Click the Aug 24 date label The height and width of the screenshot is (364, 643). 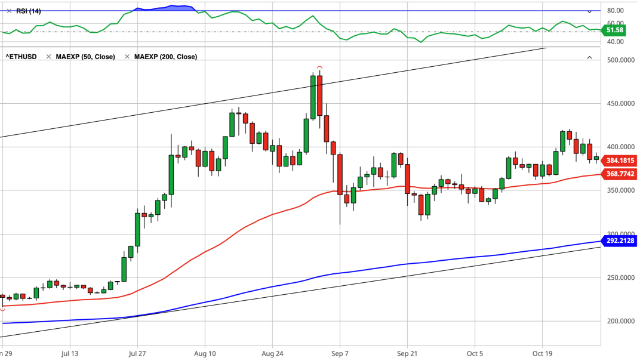click(272, 353)
